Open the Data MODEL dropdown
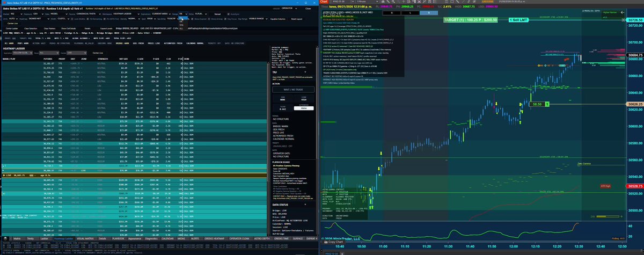 58,13
